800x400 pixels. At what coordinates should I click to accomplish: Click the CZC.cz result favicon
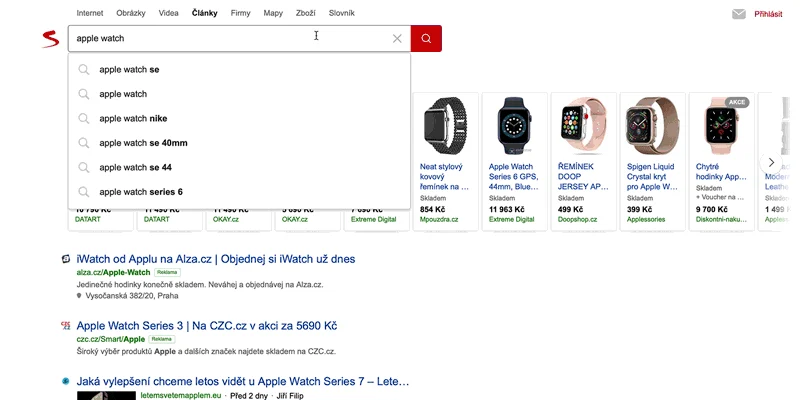coord(66,325)
